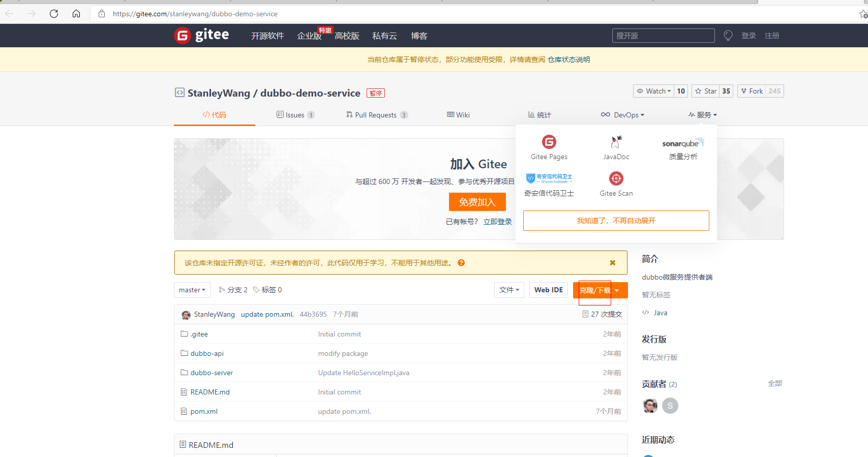Click Star count 35
This screenshot has height=457, width=868.
click(x=726, y=91)
